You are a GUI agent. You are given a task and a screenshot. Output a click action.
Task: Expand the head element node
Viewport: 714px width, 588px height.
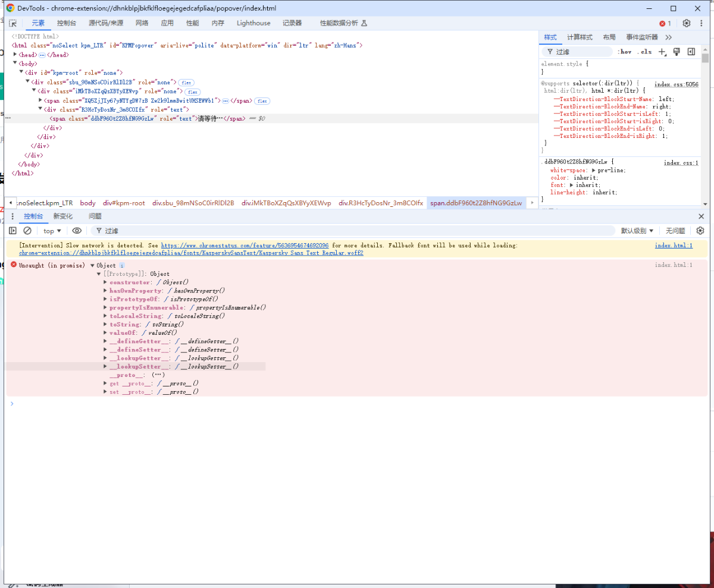point(15,55)
